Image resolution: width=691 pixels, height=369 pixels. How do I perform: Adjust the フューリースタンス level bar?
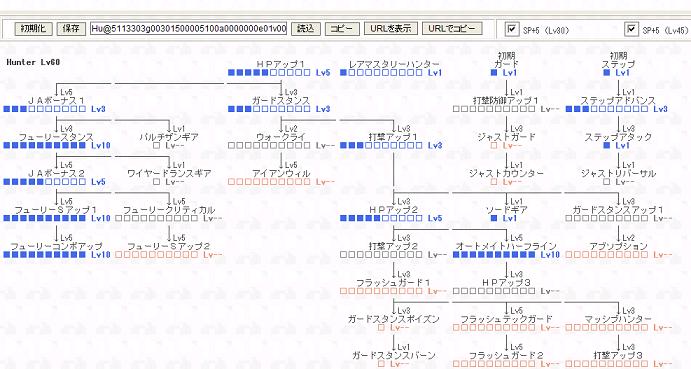[44, 145]
